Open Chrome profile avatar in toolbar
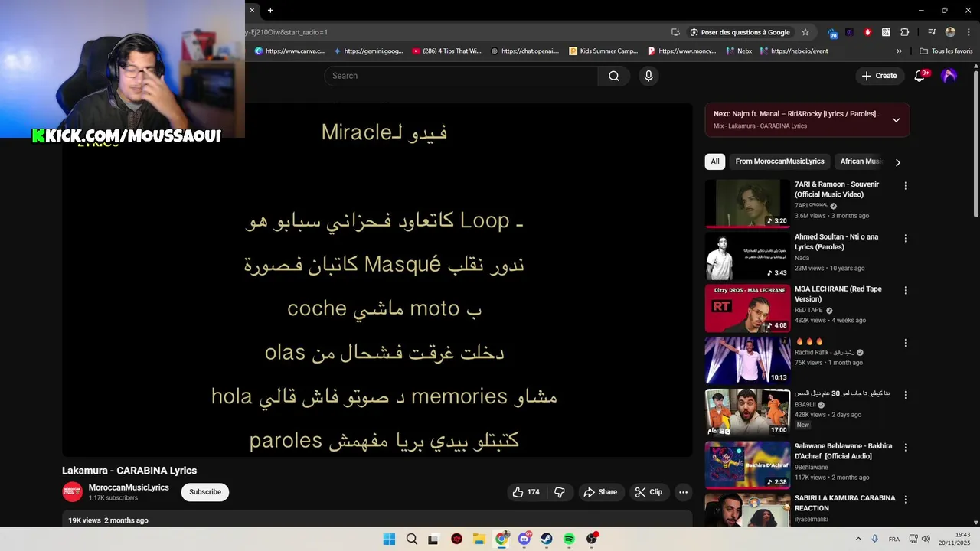 950,32
